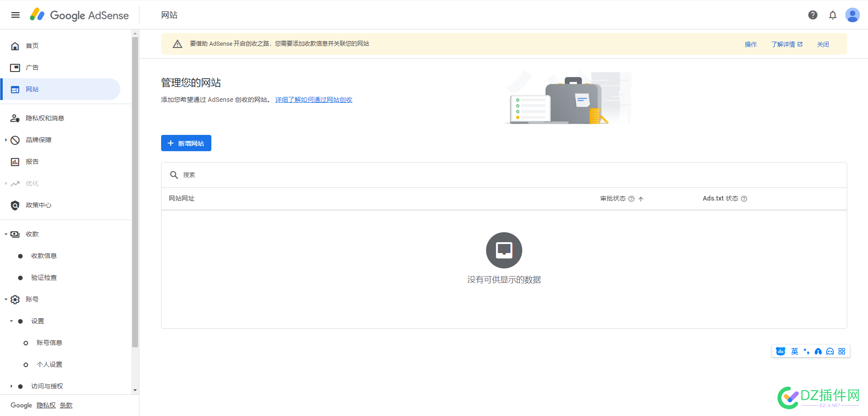
Task: Click the 网站网址 column header
Action: (x=181, y=198)
